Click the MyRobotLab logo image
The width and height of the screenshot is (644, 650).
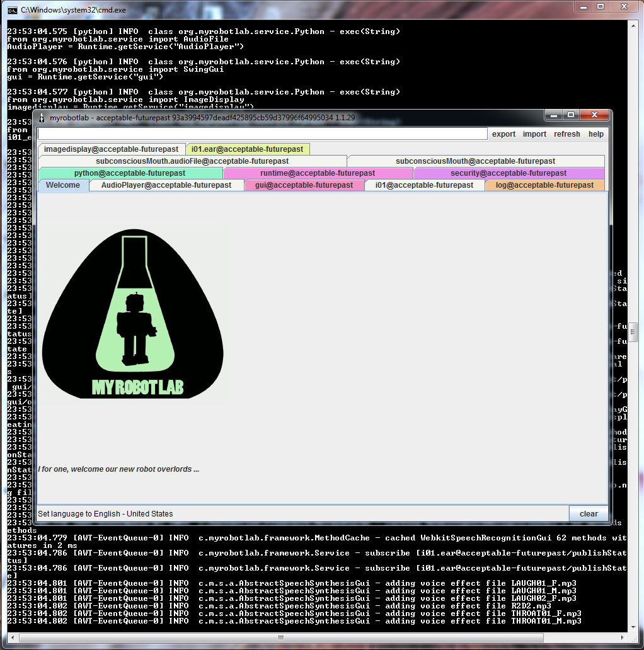pos(133,314)
